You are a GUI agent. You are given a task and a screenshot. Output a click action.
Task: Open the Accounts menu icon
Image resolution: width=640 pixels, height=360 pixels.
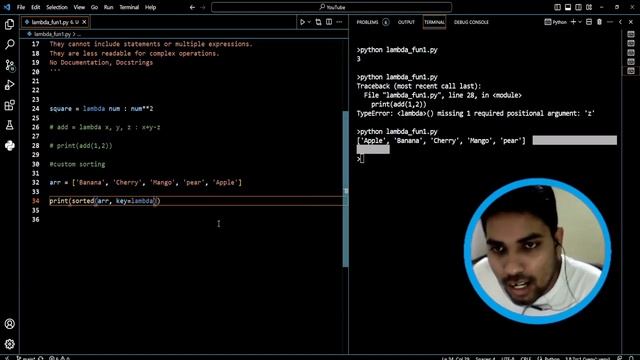(9, 324)
